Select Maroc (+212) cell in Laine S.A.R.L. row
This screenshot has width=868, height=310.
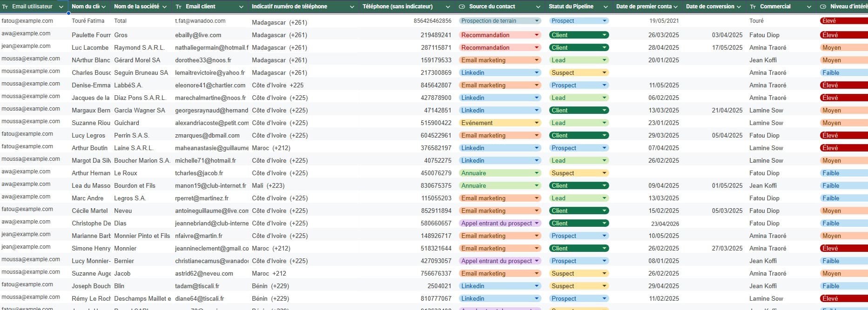tap(271, 148)
